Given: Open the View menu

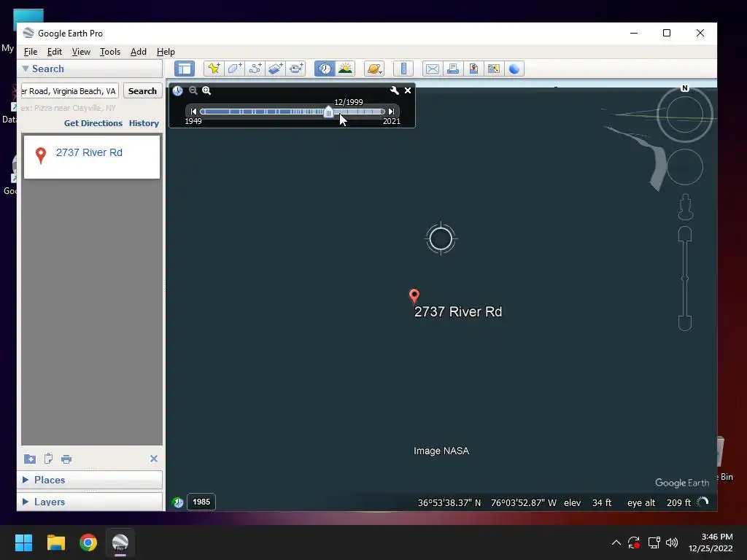Looking at the screenshot, I should (x=81, y=52).
